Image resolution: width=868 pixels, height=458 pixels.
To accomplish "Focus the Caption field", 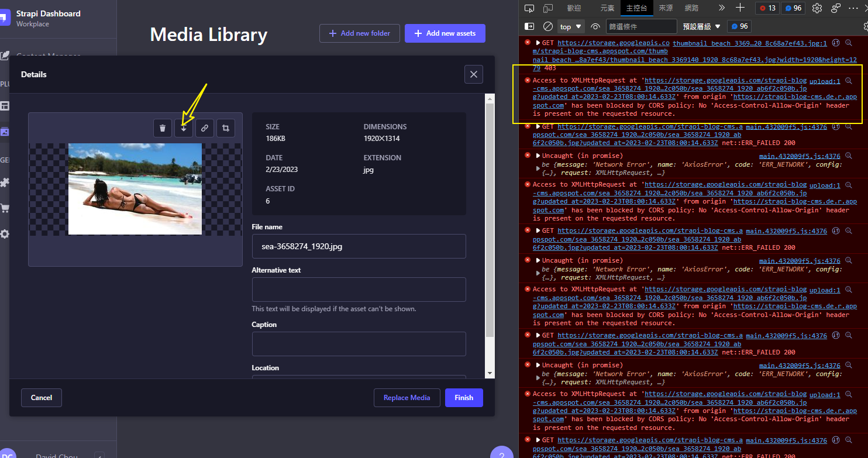I will tap(359, 344).
